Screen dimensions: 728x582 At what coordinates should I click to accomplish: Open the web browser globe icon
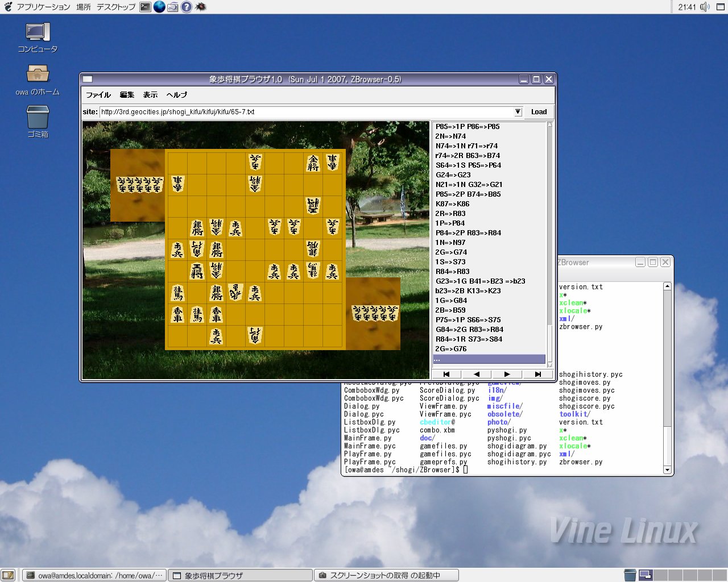point(159,7)
